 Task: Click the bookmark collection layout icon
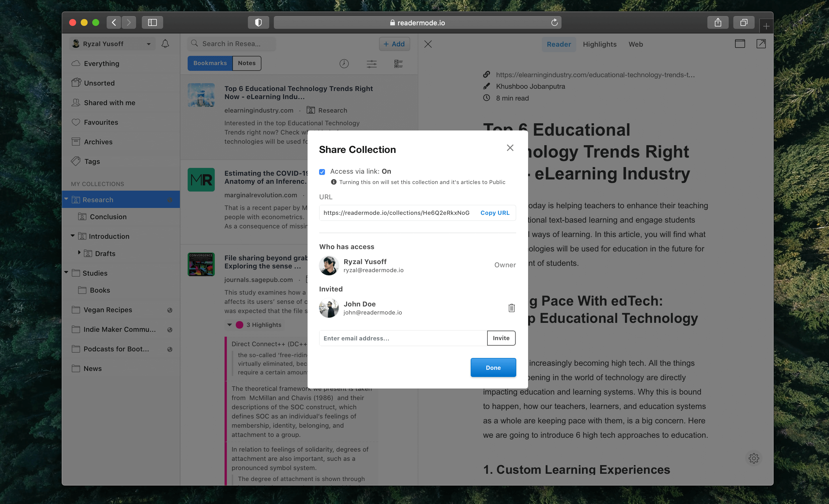pyautogui.click(x=399, y=63)
